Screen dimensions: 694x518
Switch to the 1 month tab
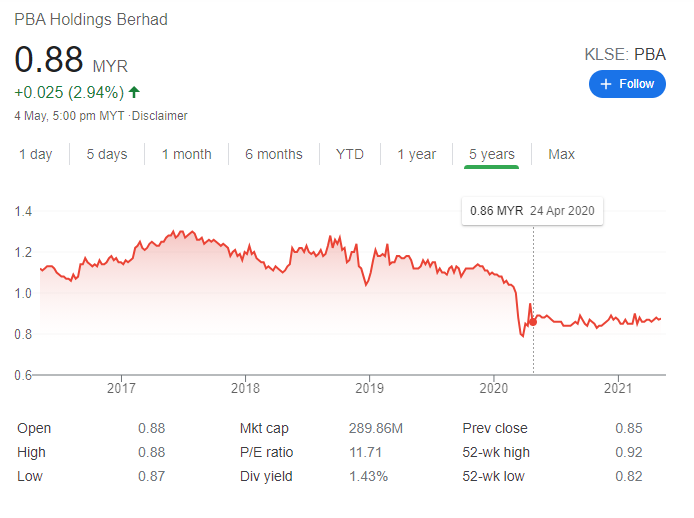(186, 154)
